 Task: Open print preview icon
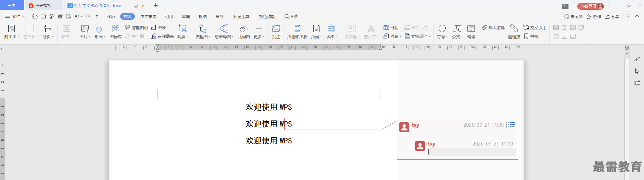tap(68, 16)
